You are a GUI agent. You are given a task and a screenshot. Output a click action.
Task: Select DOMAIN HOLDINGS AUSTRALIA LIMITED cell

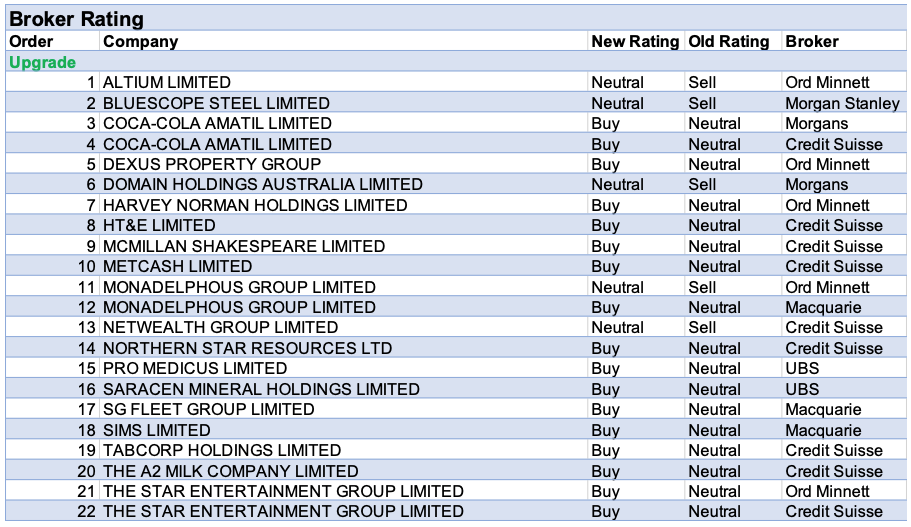[x=263, y=185]
